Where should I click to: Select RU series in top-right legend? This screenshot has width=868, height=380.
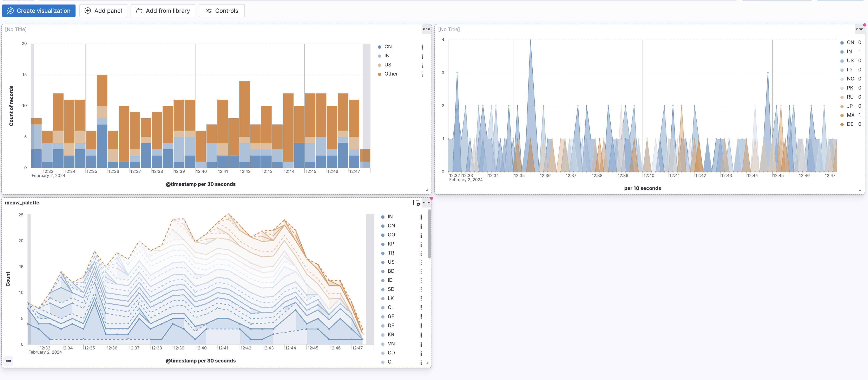pos(850,97)
